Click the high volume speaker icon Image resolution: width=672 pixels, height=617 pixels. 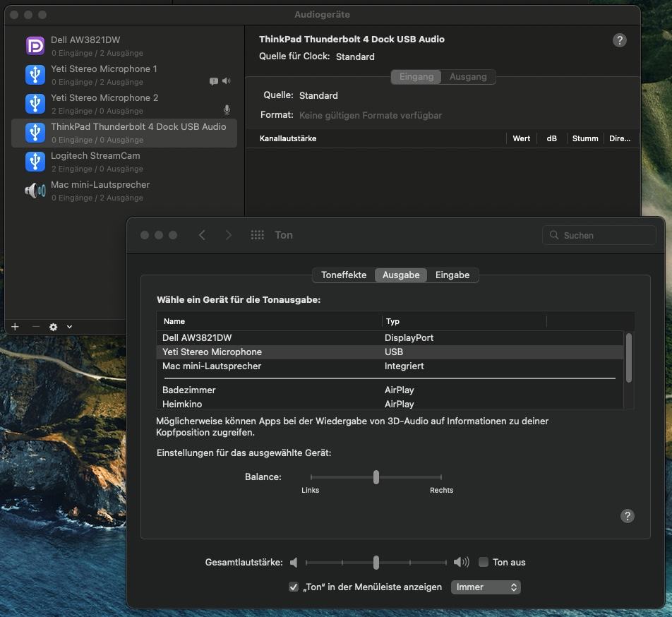click(461, 562)
